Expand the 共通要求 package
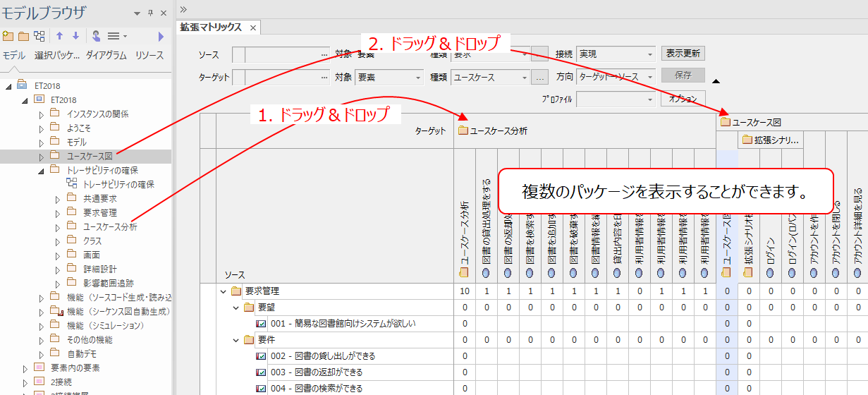Viewport: 868px width, 395px height. tap(58, 198)
